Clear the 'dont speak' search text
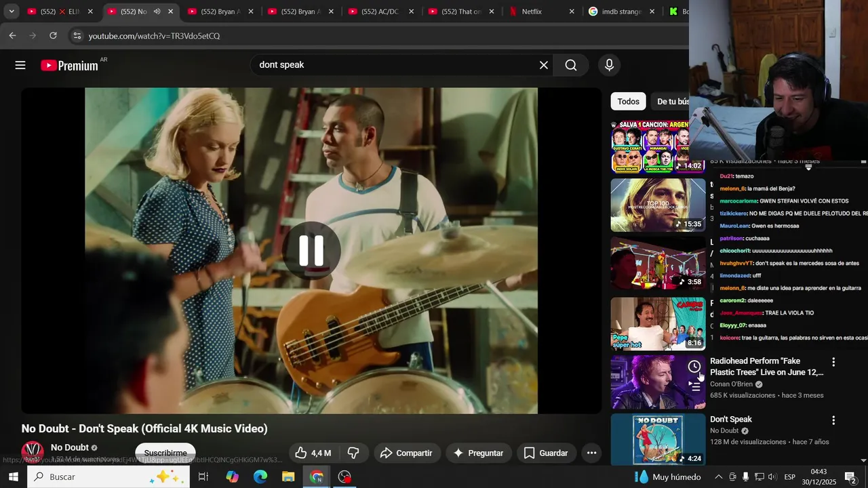The image size is (868, 488). (x=544, y=65)
